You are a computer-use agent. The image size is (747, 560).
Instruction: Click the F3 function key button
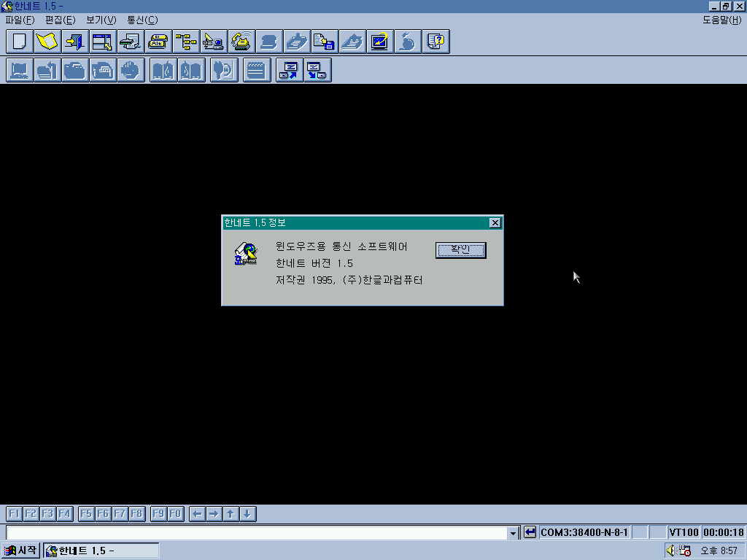point(47,514)
